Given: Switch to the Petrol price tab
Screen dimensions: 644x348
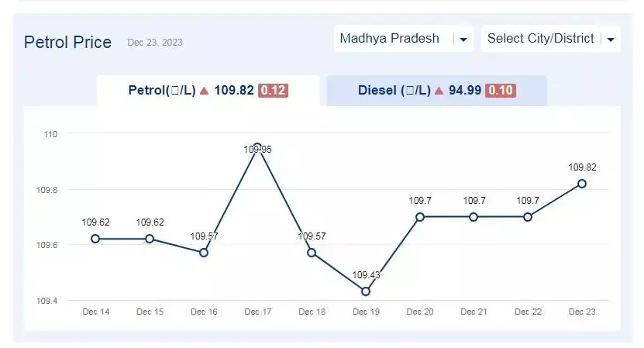Looking at the screenshot, I should click(208, 91).
